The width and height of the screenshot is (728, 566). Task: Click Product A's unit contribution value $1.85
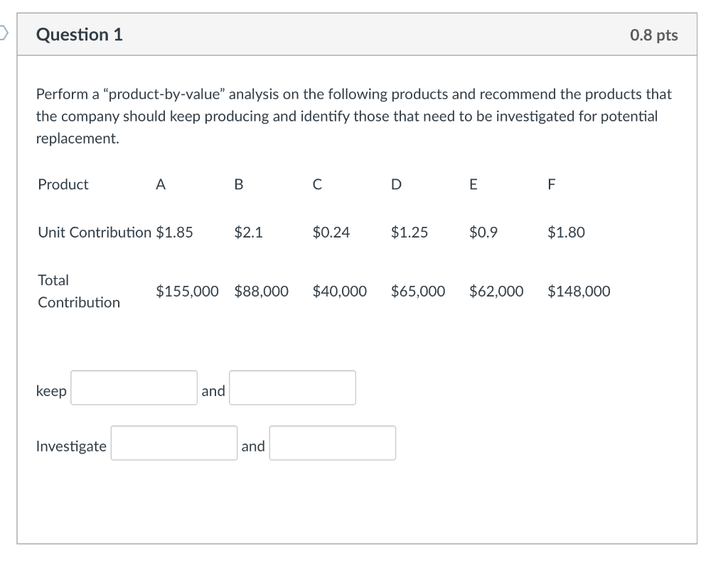[175, 232]
